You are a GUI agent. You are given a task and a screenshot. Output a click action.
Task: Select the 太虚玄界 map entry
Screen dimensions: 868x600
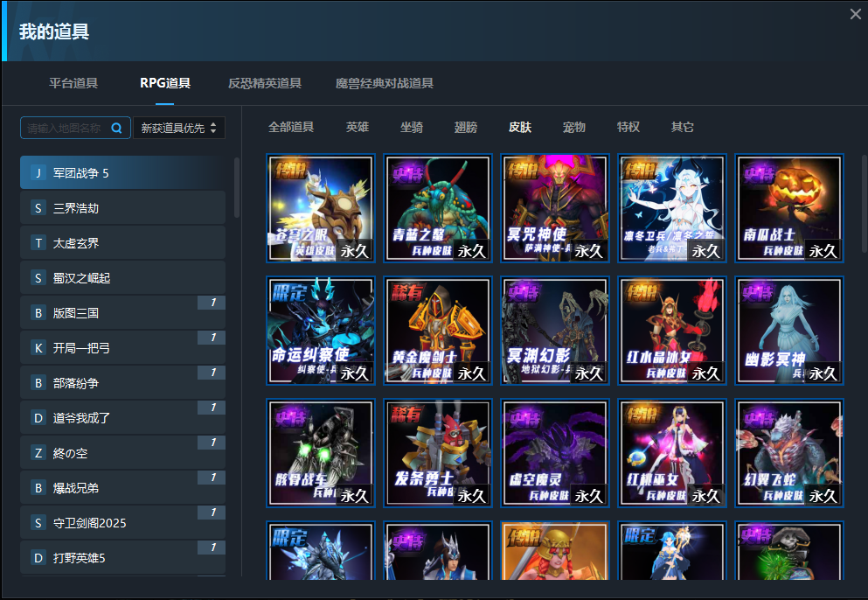point(123,242)
